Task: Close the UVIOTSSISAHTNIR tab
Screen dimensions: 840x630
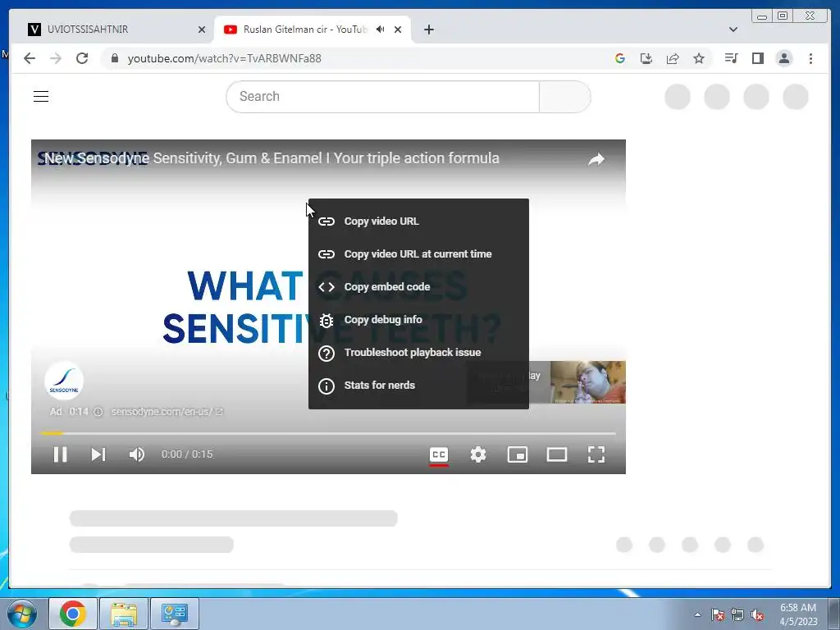Action: [202, 30]
